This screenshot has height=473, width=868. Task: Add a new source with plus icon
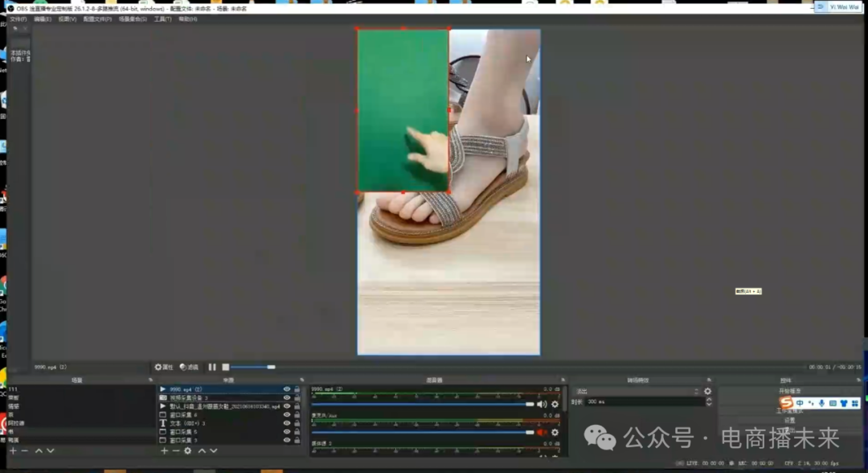(164, 451)
